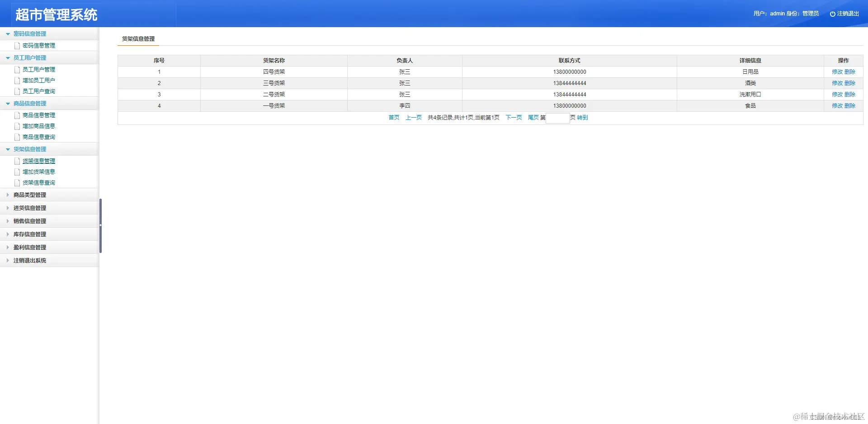Click the 四号货架 cell
Viewport: 868px width, 424px height.
click(x=274, y=72)
